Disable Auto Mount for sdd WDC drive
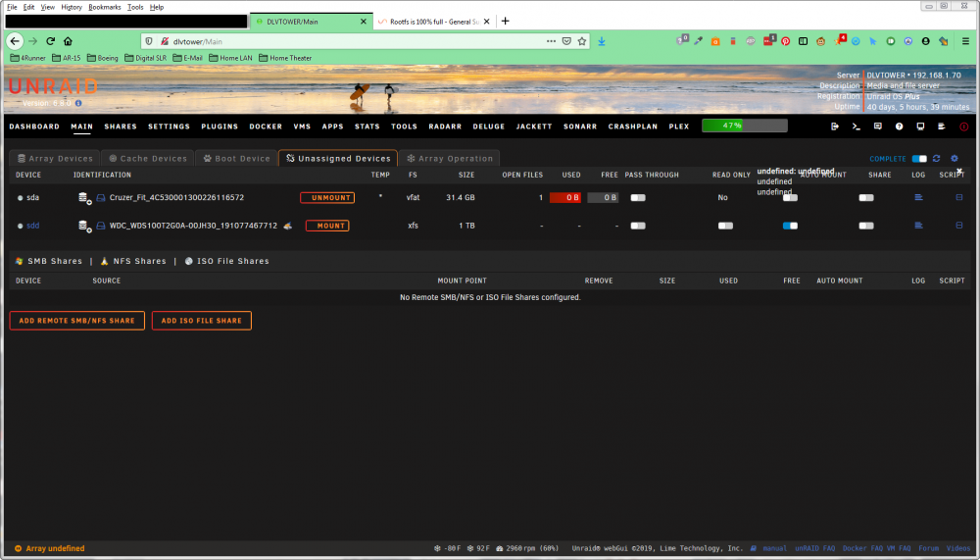This screenshot has width=980, height=560. pos(790,226)
